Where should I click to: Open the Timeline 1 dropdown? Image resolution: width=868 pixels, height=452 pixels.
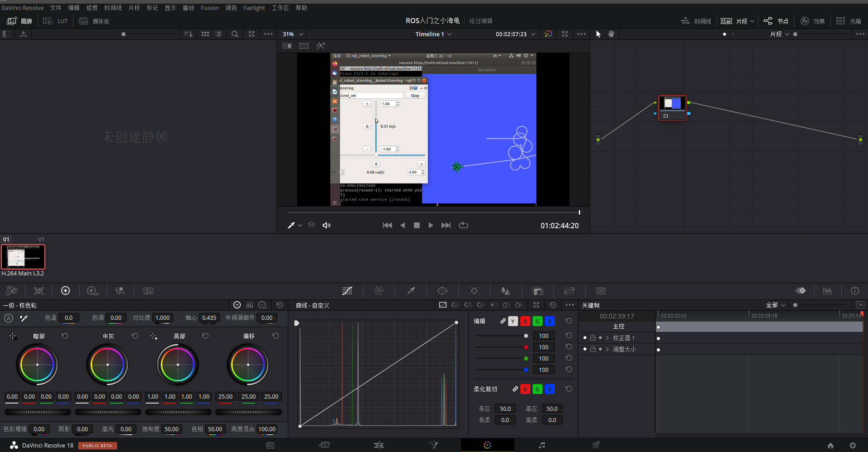[433, 34]
